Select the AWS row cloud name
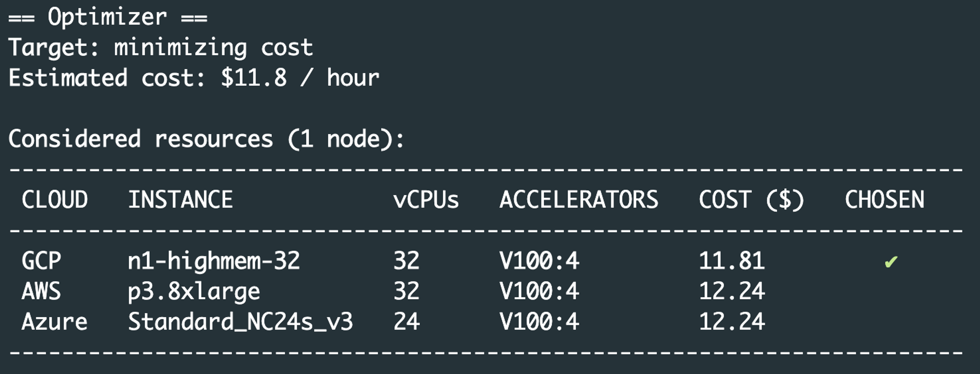Viewport: 980px width, 374px height. 41,291
